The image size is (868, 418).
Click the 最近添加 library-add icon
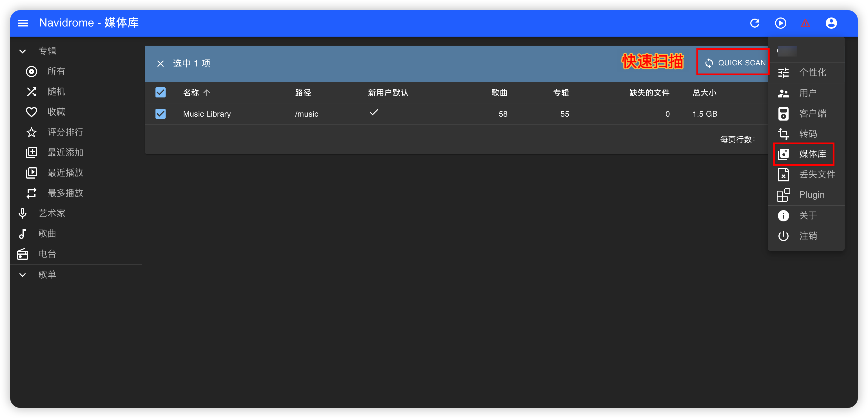coord(31,152)
